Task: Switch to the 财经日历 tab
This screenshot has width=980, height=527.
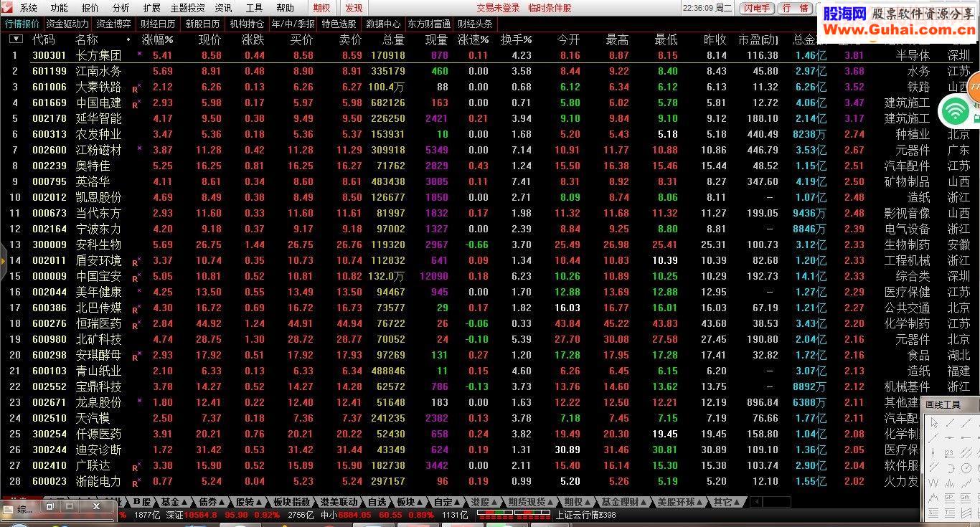Action: tap(158, 24)
